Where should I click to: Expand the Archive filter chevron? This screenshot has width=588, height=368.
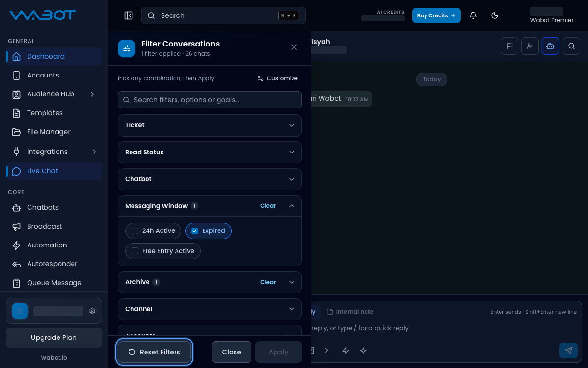pos(292,282)
